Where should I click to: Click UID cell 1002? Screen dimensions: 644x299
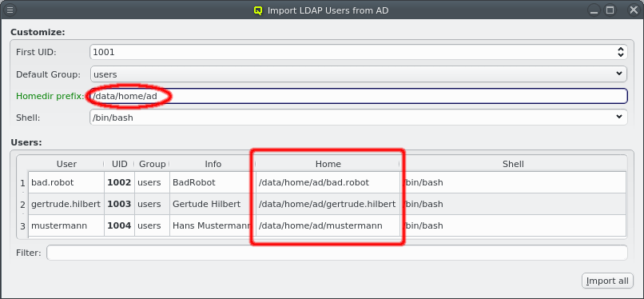tap(120, 182)
